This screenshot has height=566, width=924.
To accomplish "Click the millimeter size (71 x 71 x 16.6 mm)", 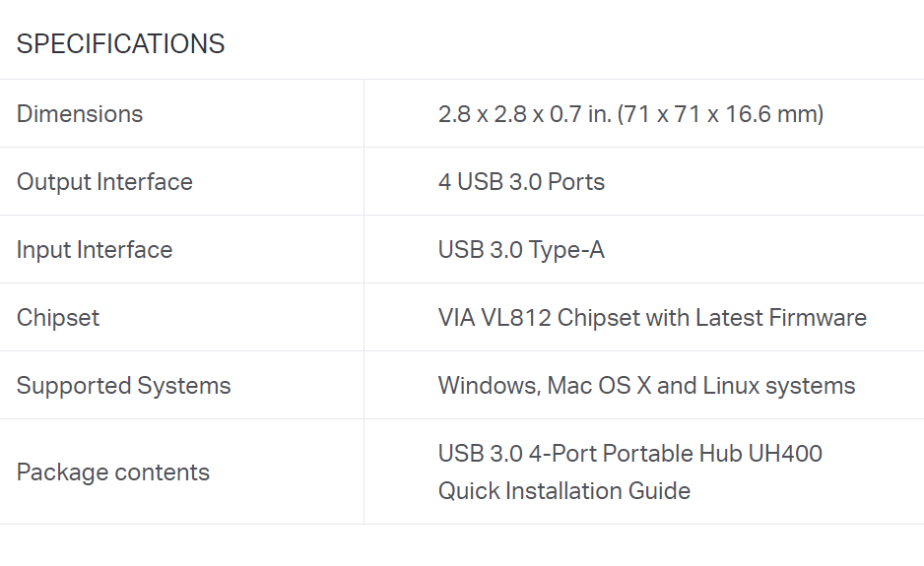I will [720, 114].
